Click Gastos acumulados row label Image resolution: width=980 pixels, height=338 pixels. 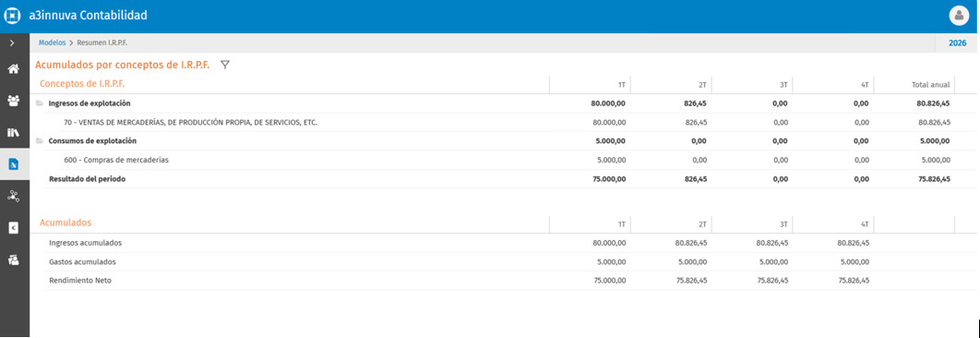(82, 261)
